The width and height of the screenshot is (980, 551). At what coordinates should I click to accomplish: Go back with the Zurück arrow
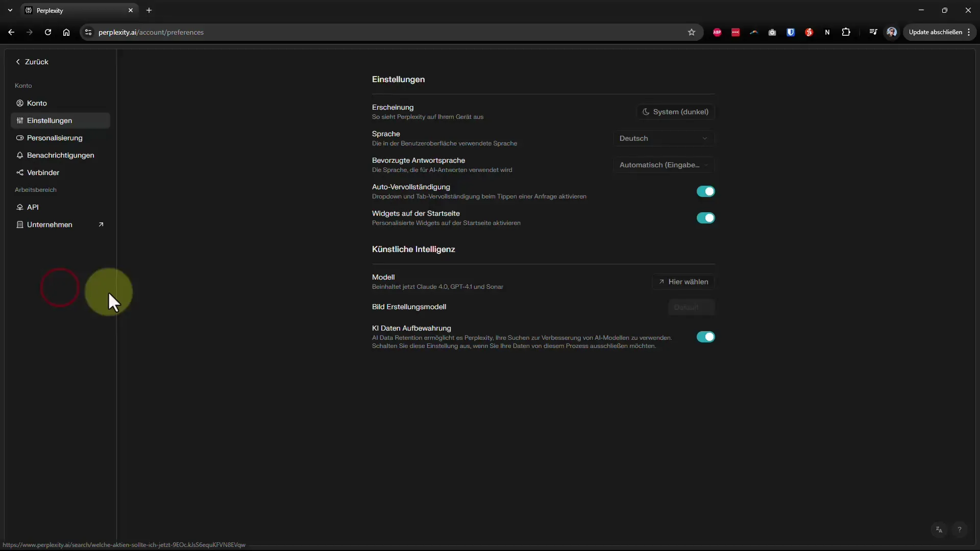[x=32, y=62]
